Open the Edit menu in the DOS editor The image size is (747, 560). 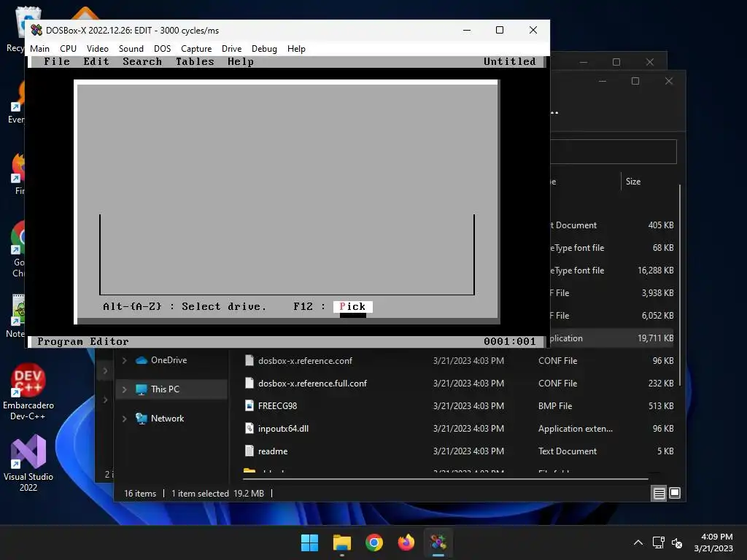pyautogui.click(x=96, y=61)
